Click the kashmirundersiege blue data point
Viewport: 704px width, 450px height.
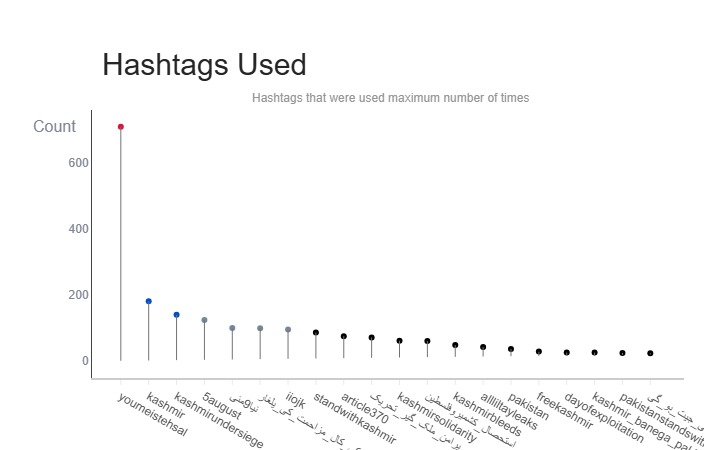pos(177,315)
